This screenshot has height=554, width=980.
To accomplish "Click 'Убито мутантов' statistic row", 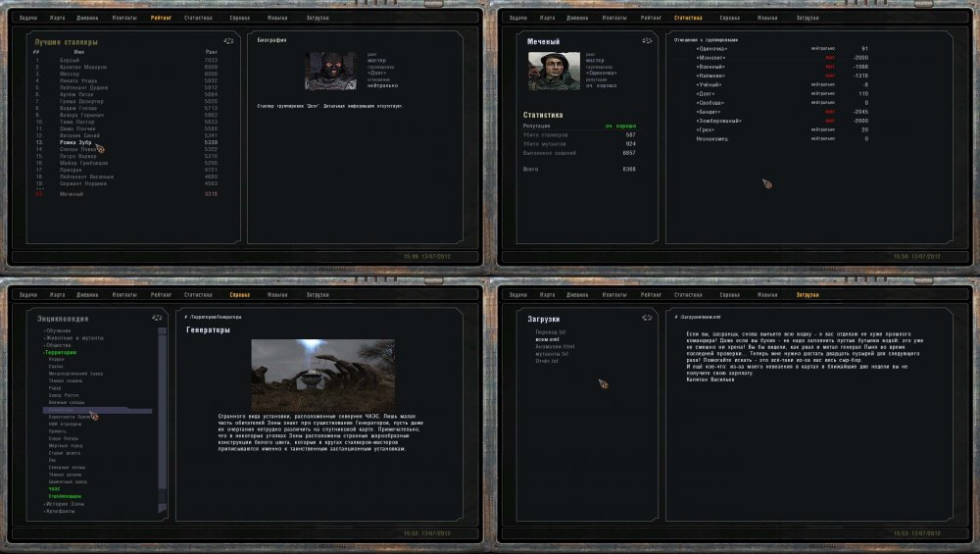I will (x=579, y=144).
